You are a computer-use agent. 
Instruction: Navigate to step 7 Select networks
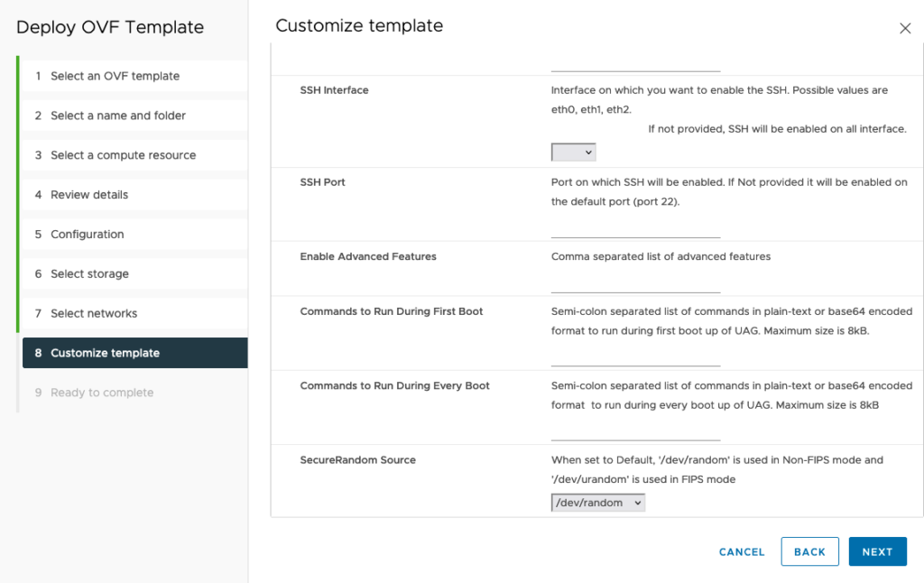(94, 314)
